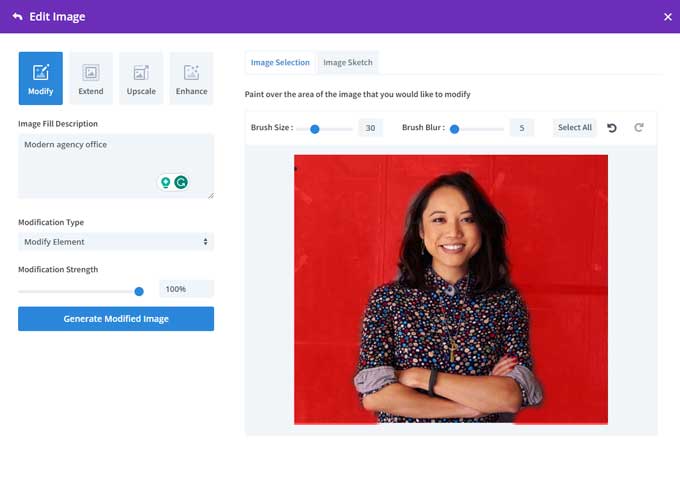Select the Upscale tool
Screen dimensions: 680x479
(x=141, y=78)
